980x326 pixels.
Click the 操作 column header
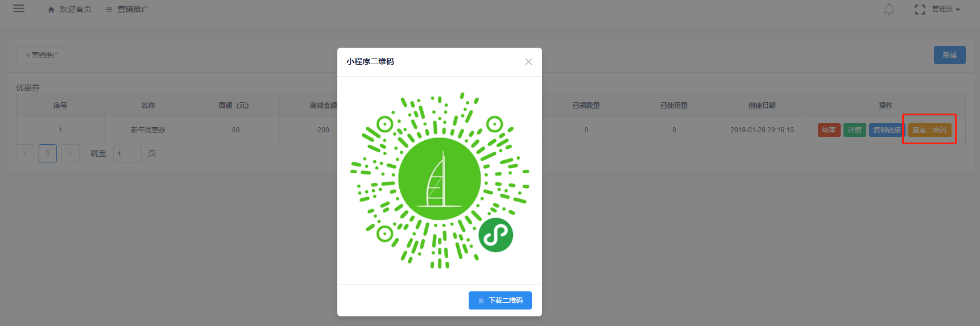pos(886,106)
